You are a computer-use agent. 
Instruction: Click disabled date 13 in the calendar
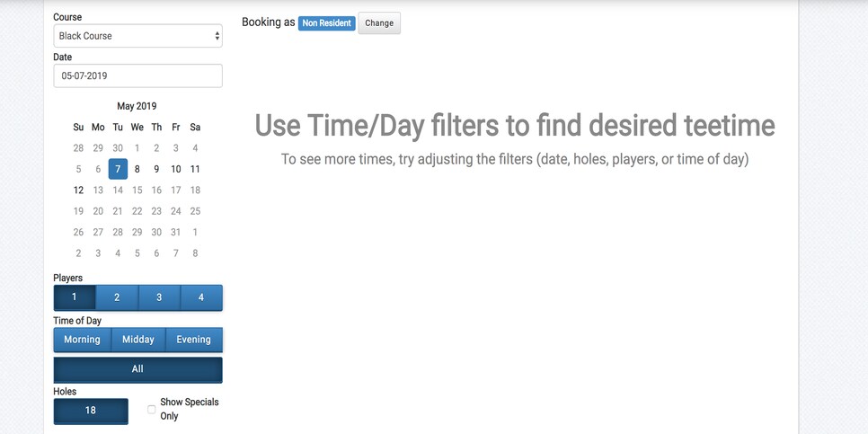pyautogui.click(x=98, y=190)
